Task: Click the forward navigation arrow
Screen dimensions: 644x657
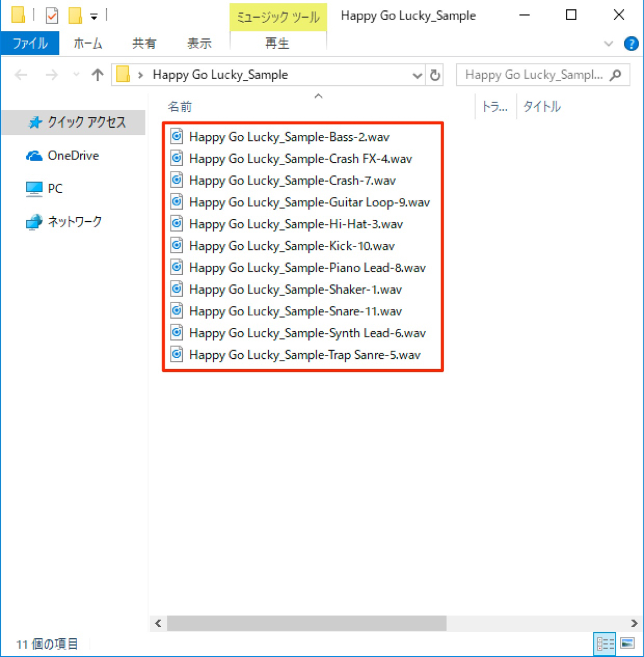Action: tap(52, 75)
